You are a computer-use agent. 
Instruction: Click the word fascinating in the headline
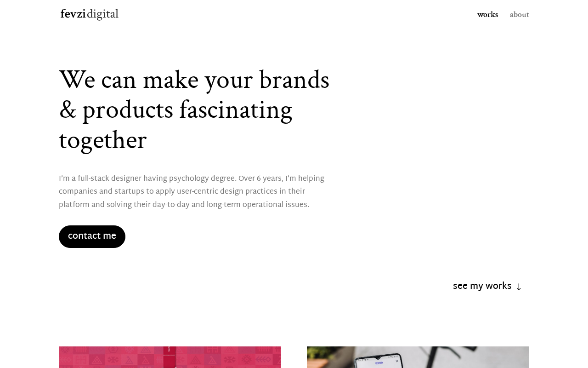tap(236, 111)
